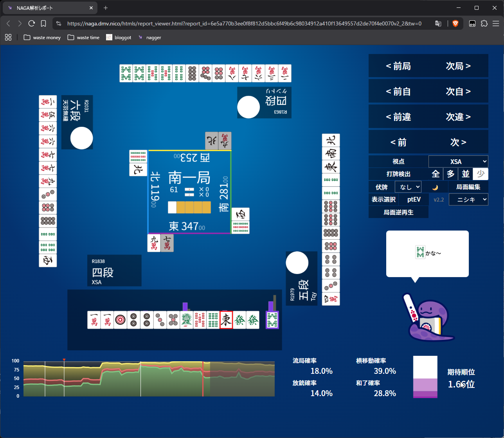Click the small red triangle marker above the graph
Screen dimensions: 504x438
pos(64,360)
